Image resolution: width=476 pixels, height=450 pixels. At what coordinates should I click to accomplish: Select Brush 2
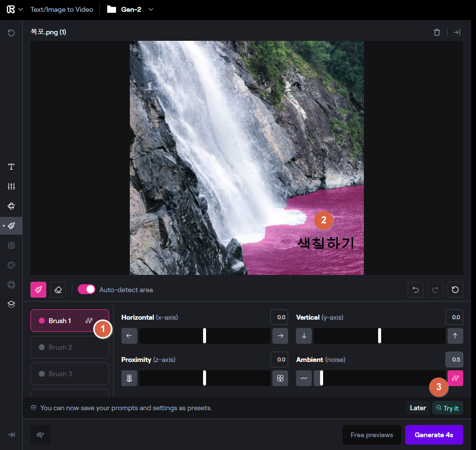pyautogui.click(x=70, y=347)
